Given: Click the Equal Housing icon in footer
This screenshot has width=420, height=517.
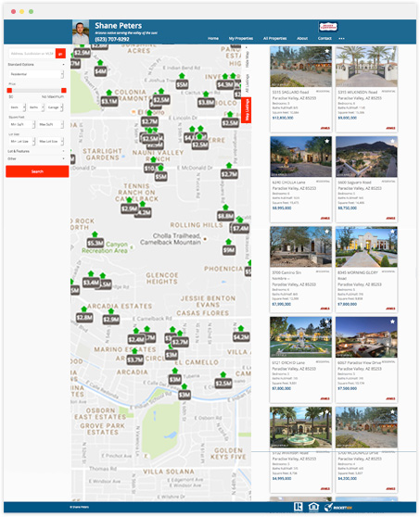Looking at the screenshot, I should [313, 507].
